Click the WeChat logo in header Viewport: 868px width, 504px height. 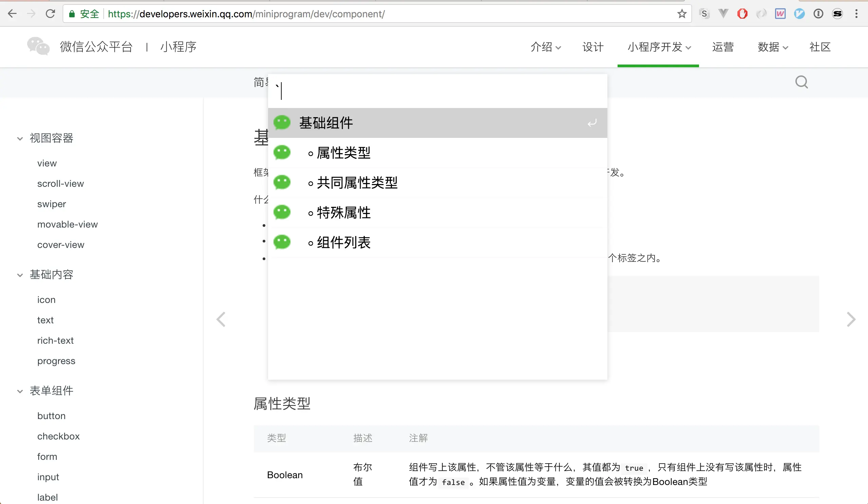[38, 47]
